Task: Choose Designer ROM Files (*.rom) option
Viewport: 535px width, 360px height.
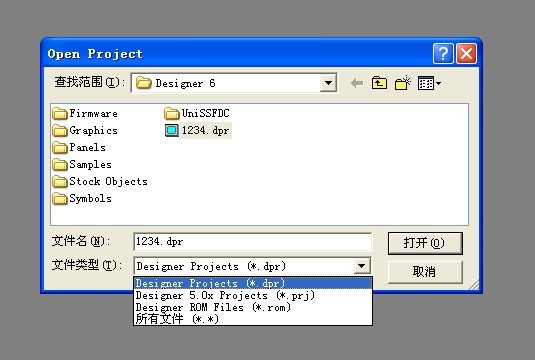Action: click(252, 307)
